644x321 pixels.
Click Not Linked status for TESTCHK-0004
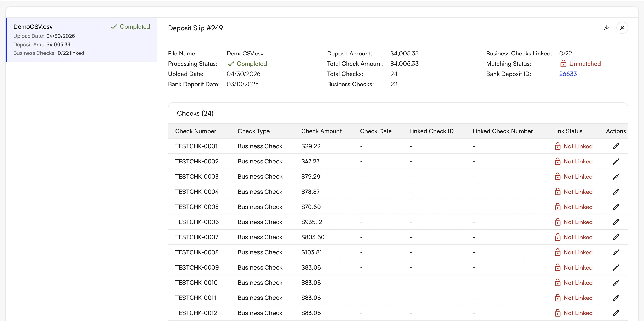click(x=573, y=191)
